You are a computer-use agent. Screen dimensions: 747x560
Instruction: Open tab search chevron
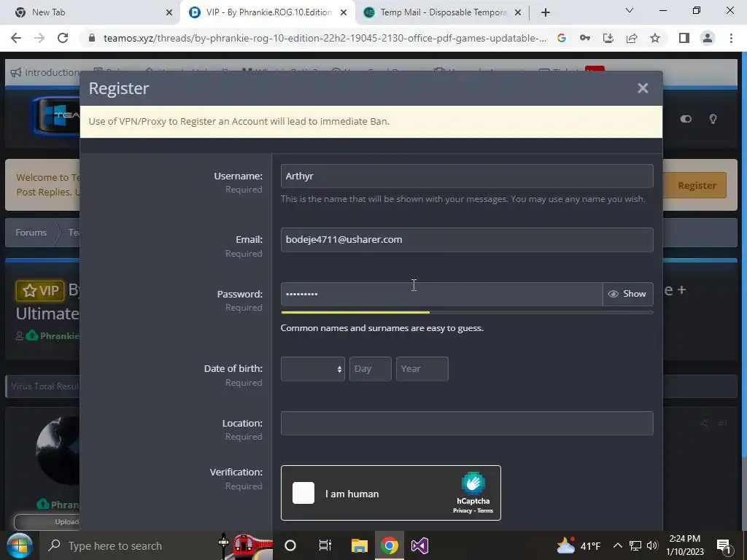(x=630, y=10)
